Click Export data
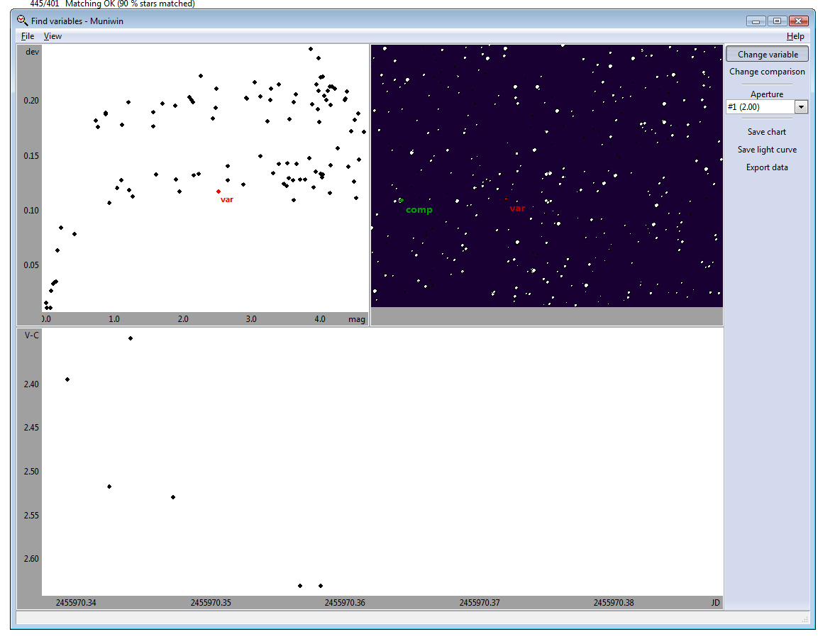This screenshot has height=644, width=835. [x=767, y=167]
